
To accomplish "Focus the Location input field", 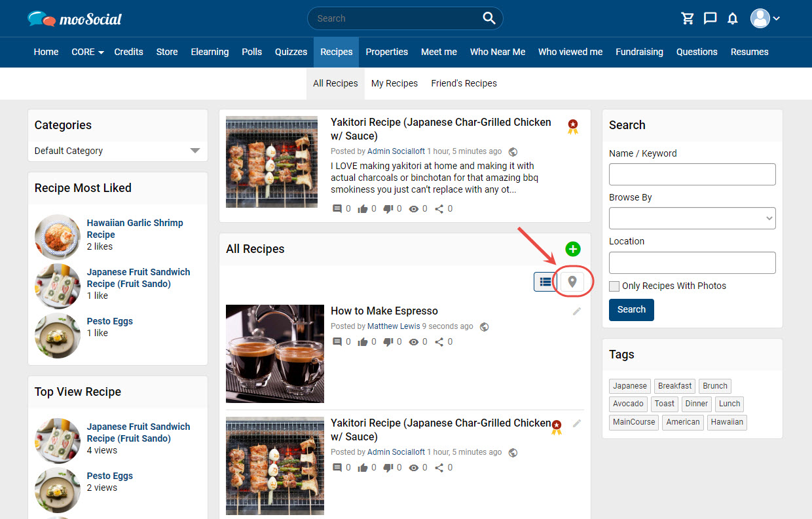I will click(x=692, y=262).
